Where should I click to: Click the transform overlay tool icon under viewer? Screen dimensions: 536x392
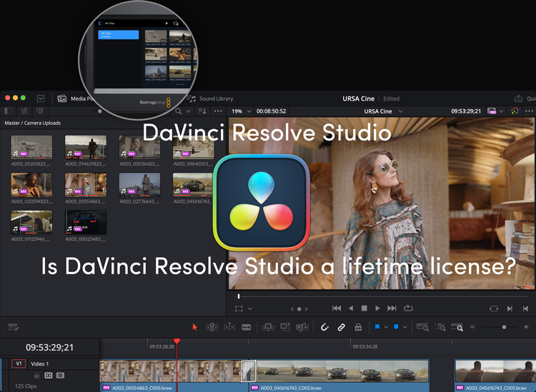pyautogui.click(x=239, y=308)
